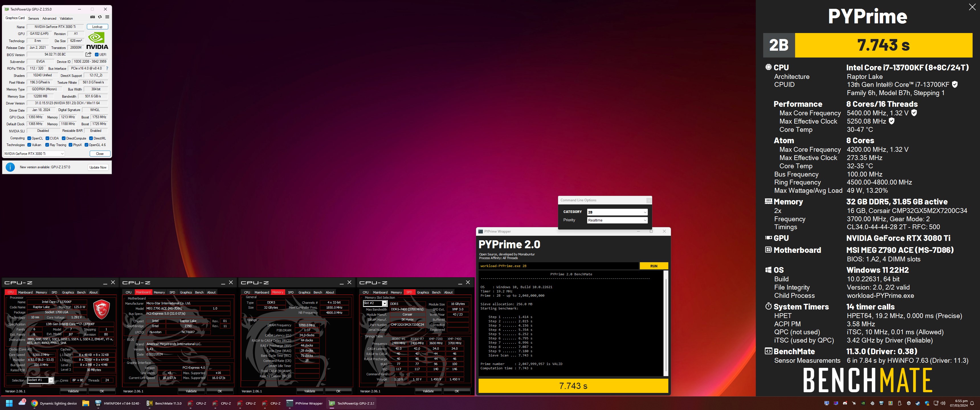Image resolution: width=980 pixels, height=410 pixels.
Task: Click OK in the CPU-Z SPD window
Action: coord(457,391)
